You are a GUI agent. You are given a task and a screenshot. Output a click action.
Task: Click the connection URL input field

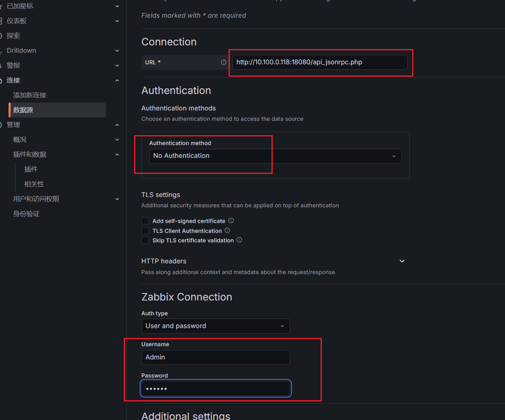(319, 62)
